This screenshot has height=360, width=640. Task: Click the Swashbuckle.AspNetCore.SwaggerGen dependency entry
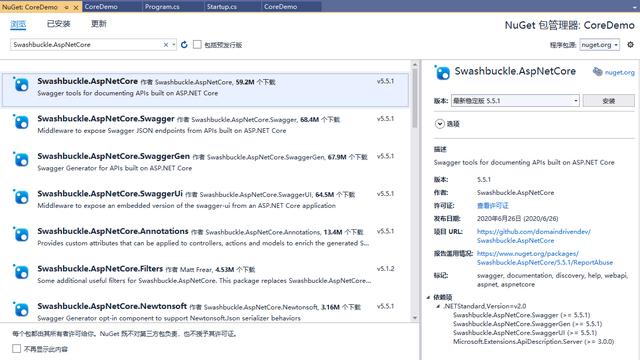[x=527, y=324]
